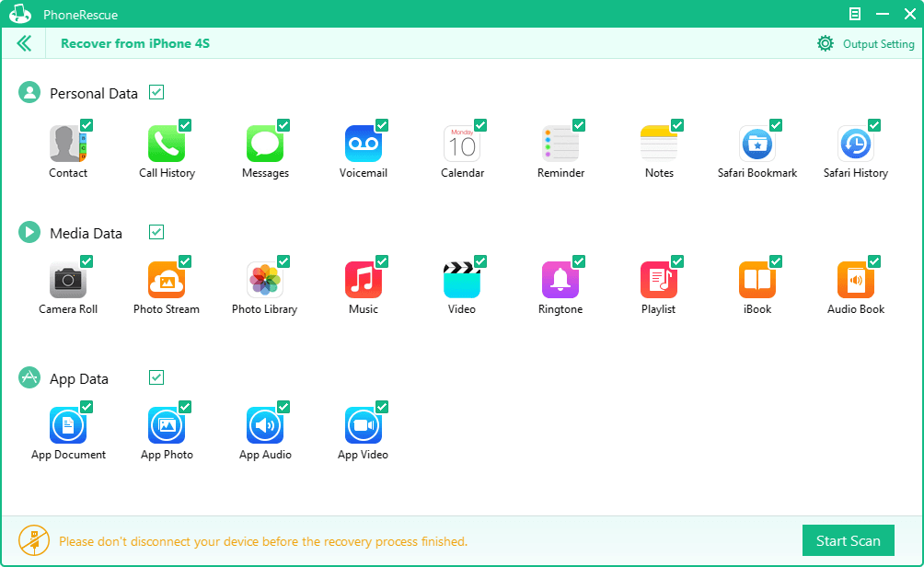Pick the Safari History icon
This screenshot has width=924, height=567.
pyautogui.click(x=856, y=144)
